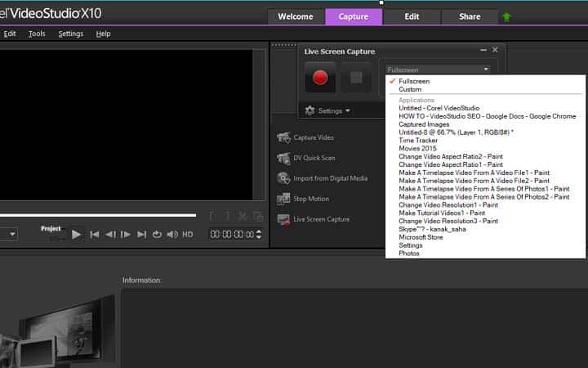Open the Settings menu in menu bar
Viewport: 588px width, 368px height.
pyautogui.click(x=71, y=34)
